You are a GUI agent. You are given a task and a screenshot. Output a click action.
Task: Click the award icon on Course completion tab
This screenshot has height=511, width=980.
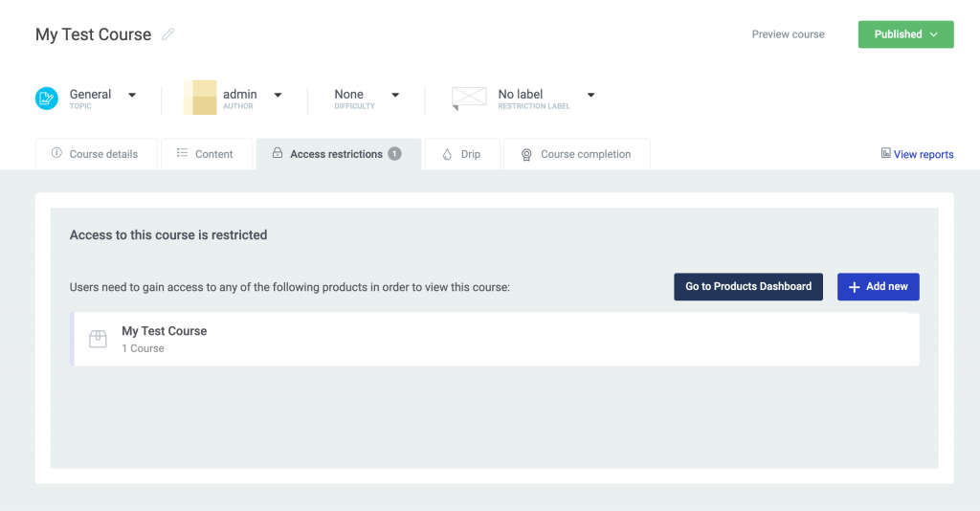click(x=526, y=154)
